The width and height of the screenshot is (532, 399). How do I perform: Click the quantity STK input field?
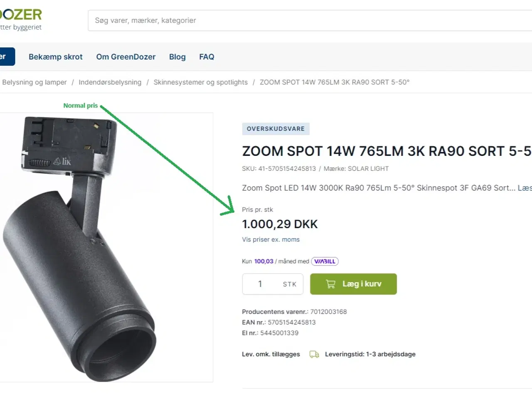click(272, 284)
